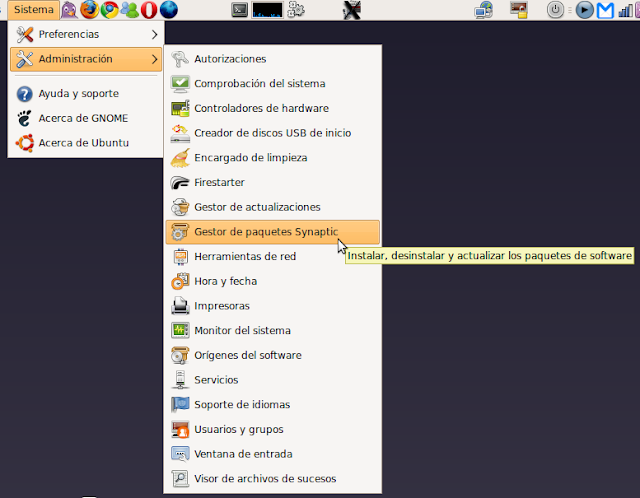Image resolution: width=640 pixels, height=498 pixels.
Task: Launch Gestor de paquetes Synaptic
Action: click(x=273, y=232)
